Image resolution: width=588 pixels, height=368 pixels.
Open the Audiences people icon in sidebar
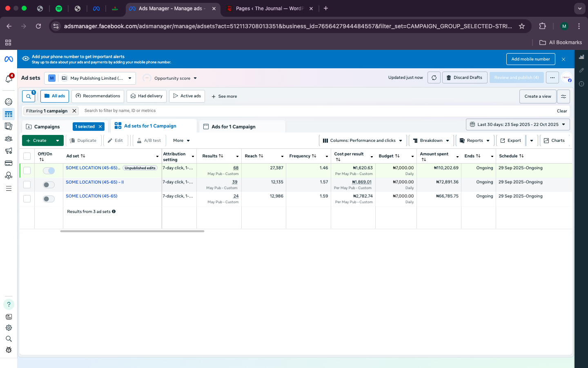(x=9, y=139)
